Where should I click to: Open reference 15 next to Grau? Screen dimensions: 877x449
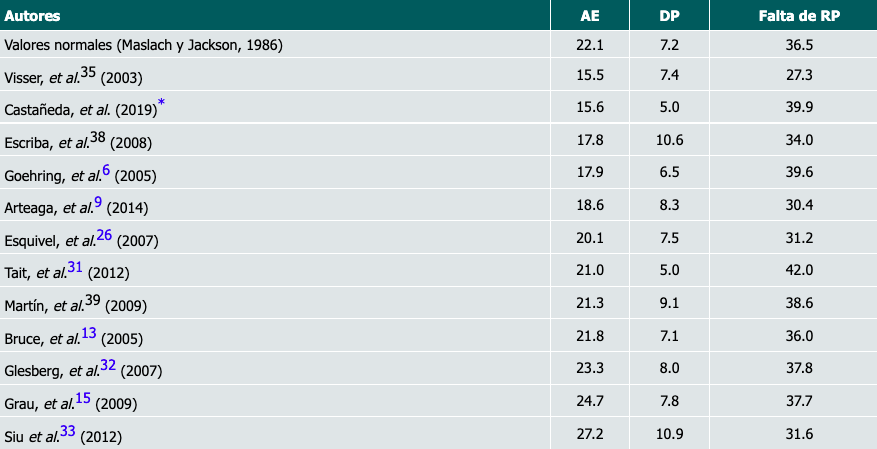(x=83, y=398)
